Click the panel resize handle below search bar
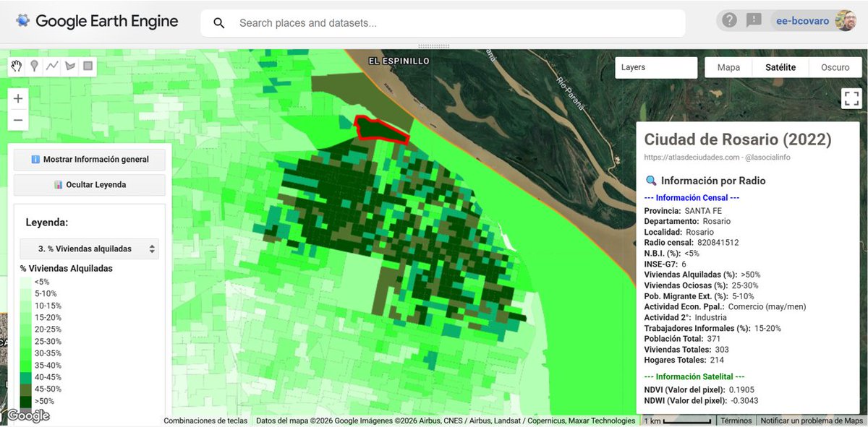Screen dimensions: 868x427 point(434,46)
